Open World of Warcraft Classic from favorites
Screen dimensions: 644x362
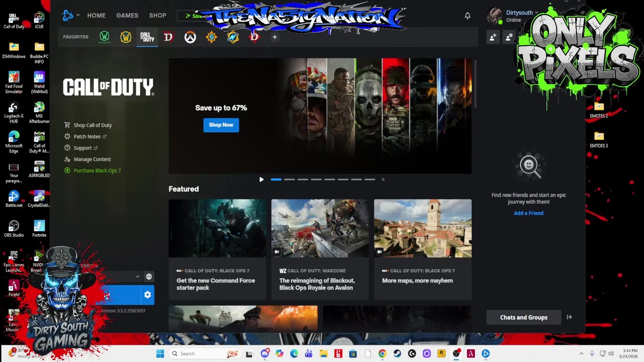(104, 37)
